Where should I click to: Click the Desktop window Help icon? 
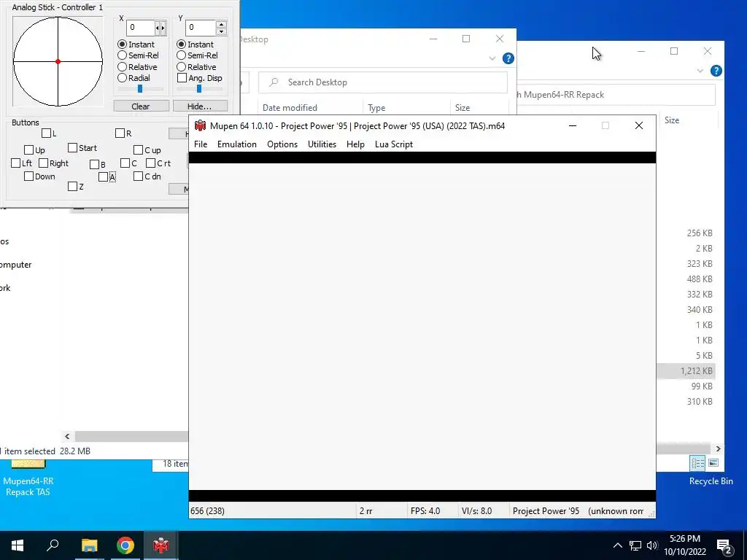point(508,58)
